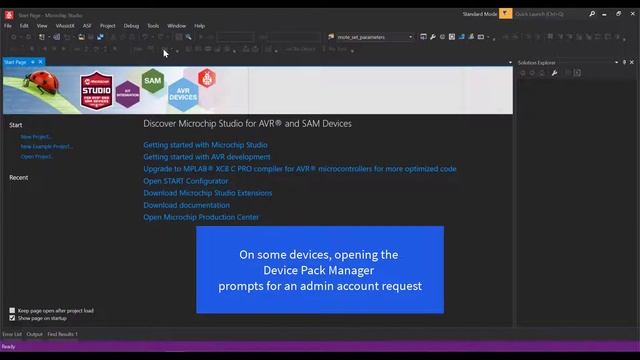The image size is (640, 360).
Task: Uncheck Show page on startup
Action: point(12,318)
